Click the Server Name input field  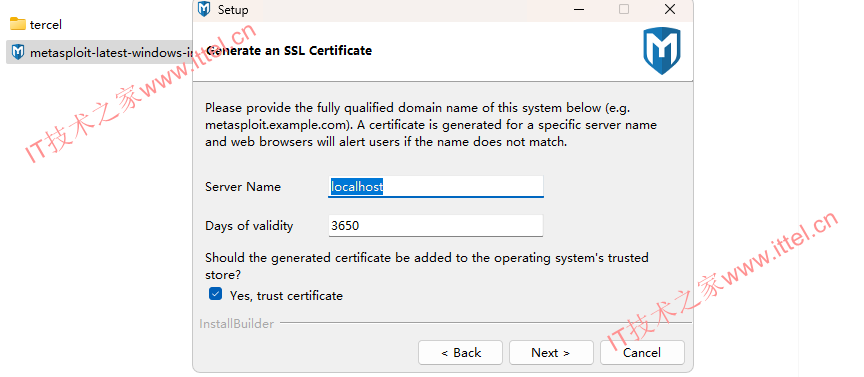(x=436, y=187)
